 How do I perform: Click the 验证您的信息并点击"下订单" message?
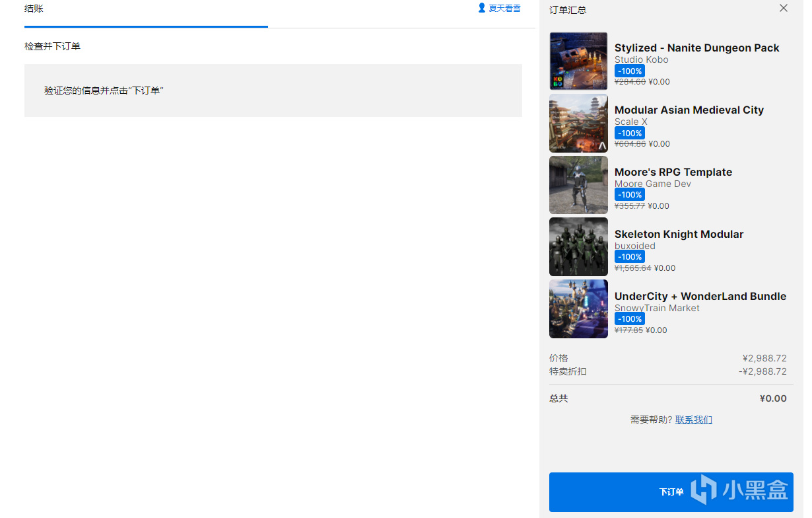coord(104,91)
